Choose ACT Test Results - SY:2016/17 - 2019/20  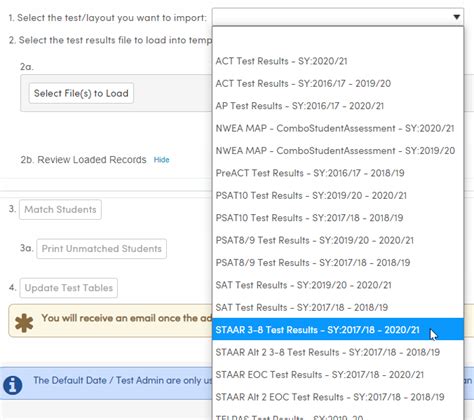[338, 83]
